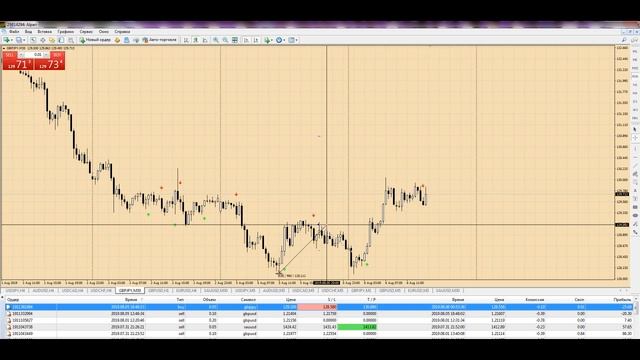The width and height of the screenshot is (640, 360).
Task: Decrease volume with one-click panel down arrow
Action: click(x=22, y=55)
